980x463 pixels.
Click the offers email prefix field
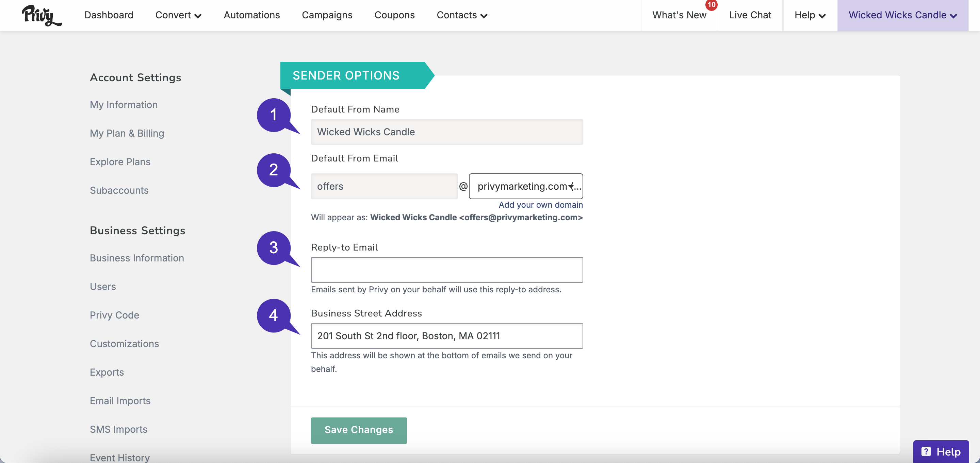pos(384,186)
